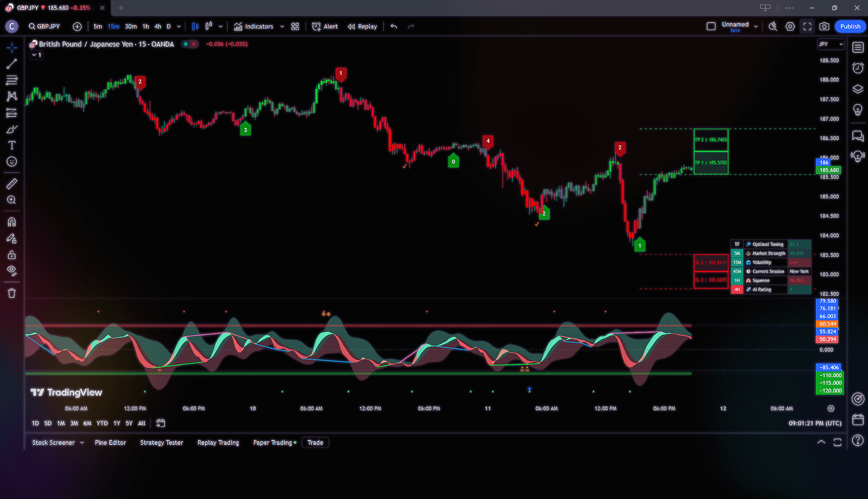Activate the zoom in tool
The image size is (868, 499).
coord(12,200)
